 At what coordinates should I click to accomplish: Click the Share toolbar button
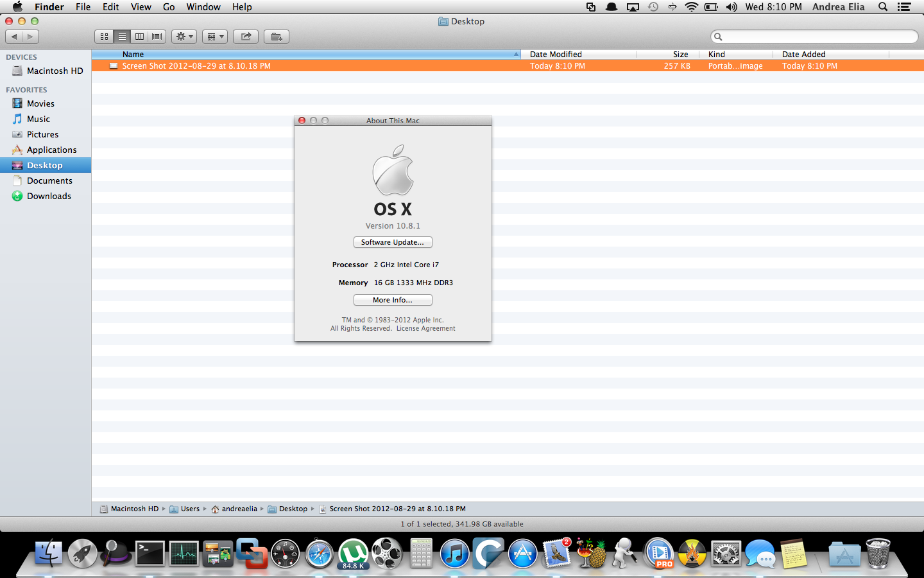[246, 37]
